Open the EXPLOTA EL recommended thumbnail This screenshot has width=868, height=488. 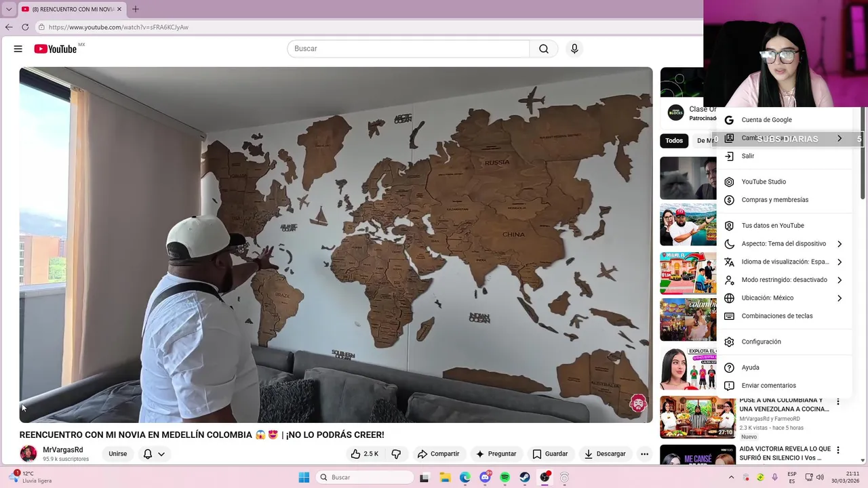[x=688, y=369]
